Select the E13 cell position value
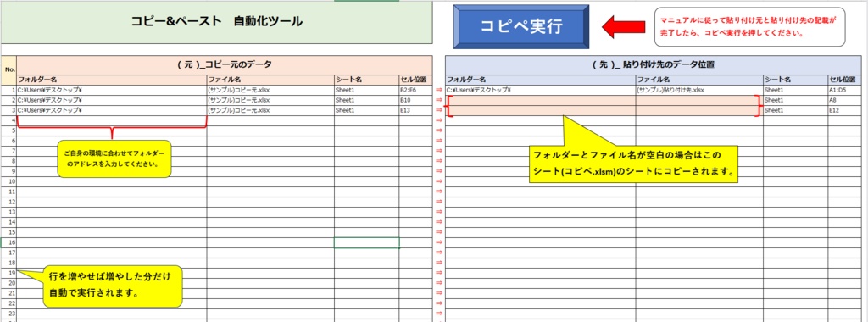The width and height of the screenshot is (868, 322). (415, 110)
